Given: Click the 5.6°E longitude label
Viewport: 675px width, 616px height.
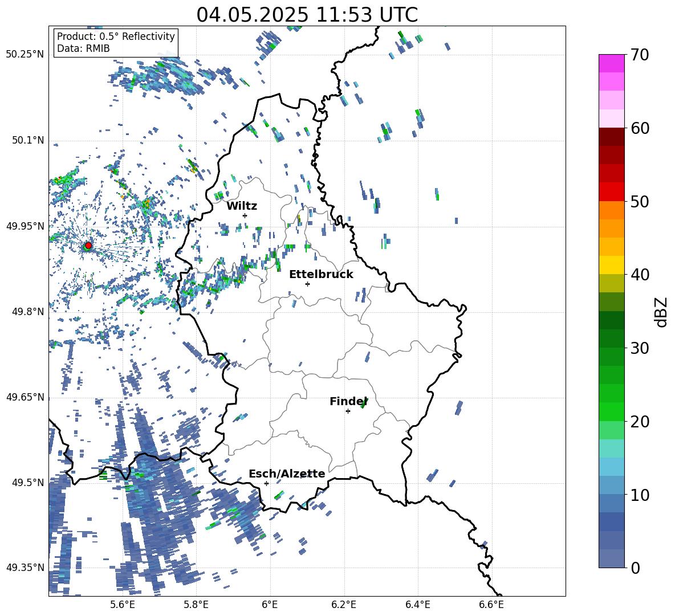Looking at the screenshot, I should tap(122, 605).
